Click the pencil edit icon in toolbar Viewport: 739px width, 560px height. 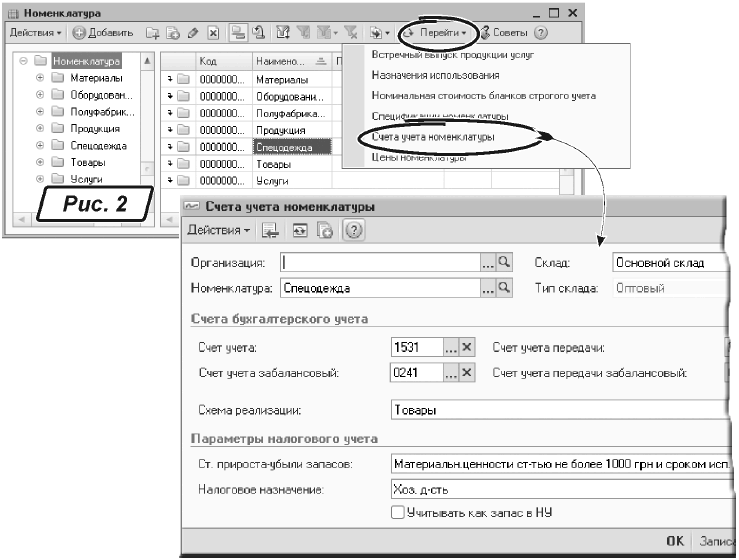pos(192,33)
